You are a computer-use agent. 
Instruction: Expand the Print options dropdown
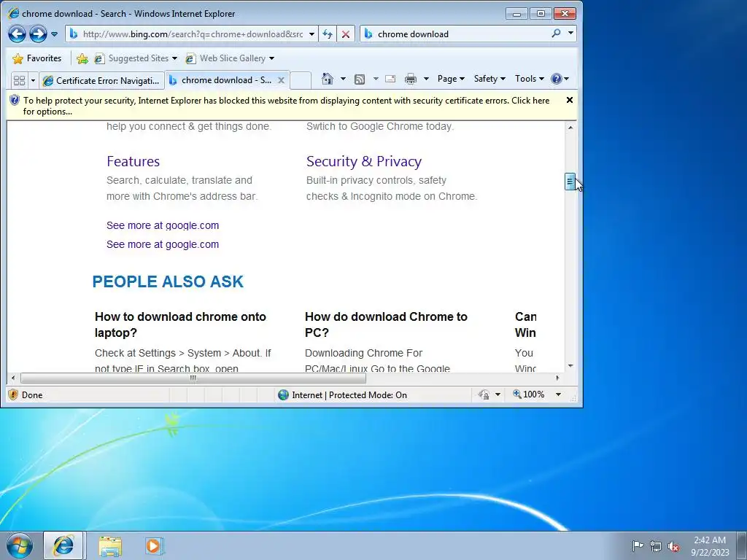[x=426, y=79]
